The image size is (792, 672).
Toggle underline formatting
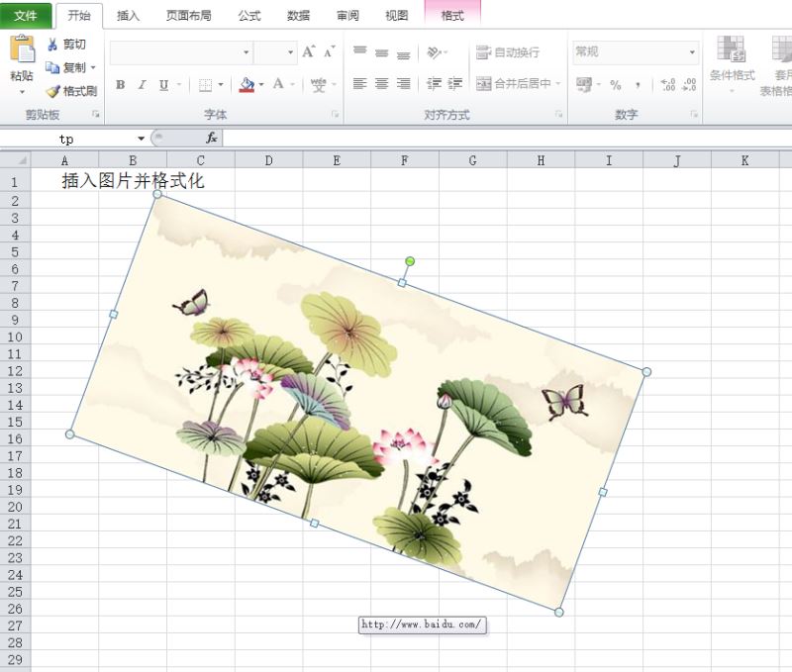162,84
